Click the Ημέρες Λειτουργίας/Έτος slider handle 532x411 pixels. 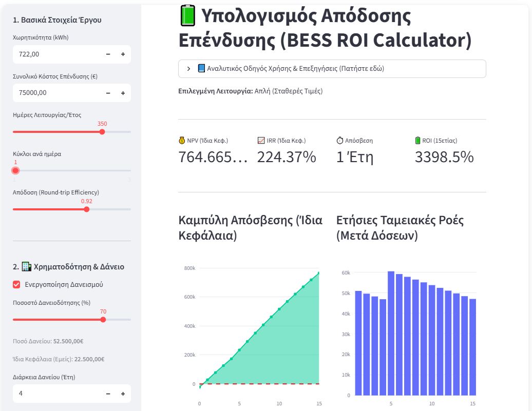click(102, 132)
